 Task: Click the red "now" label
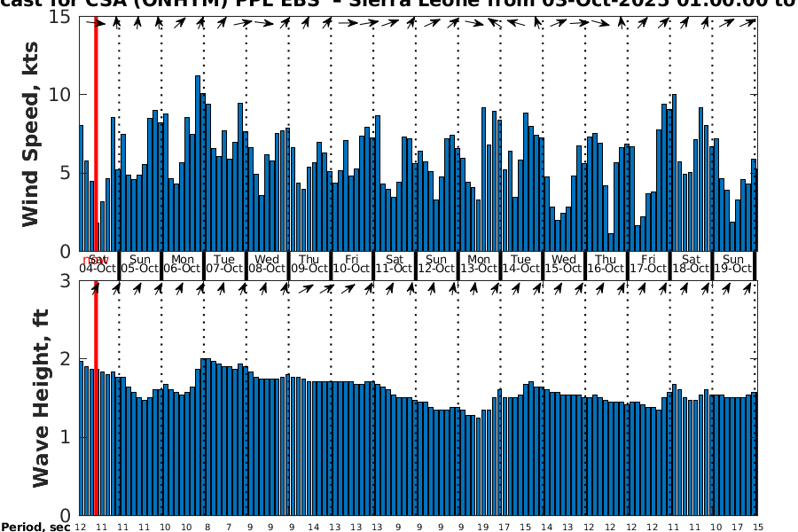pyautogui.click(x=92, y=259)
